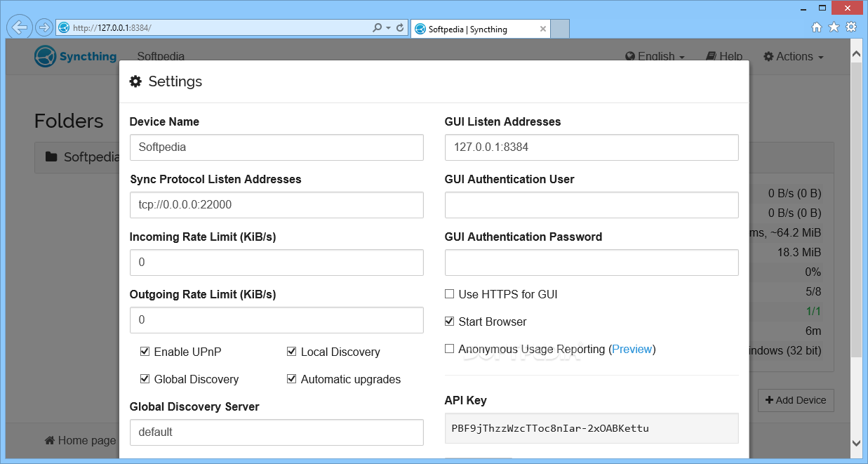This screenshot has height=464, width=868.
Task: Click the 5/8 value
Action: (813, 291)
